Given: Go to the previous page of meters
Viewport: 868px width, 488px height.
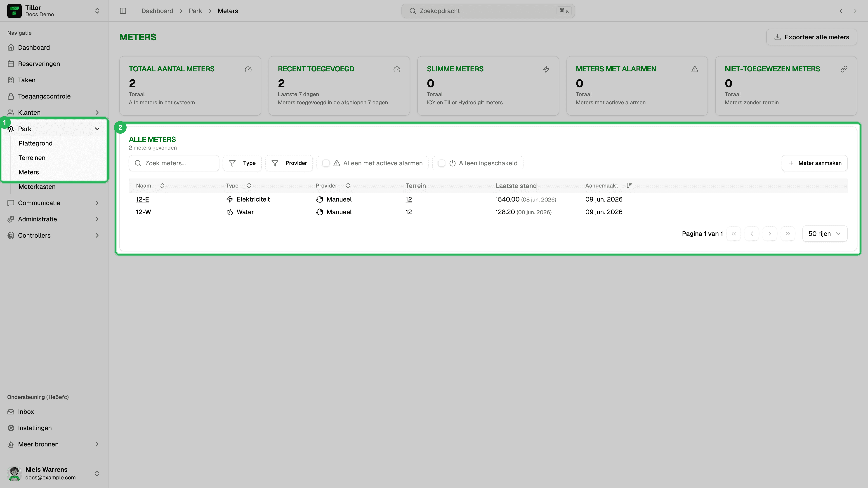Looking at the screenshot, I should [752, 234].
